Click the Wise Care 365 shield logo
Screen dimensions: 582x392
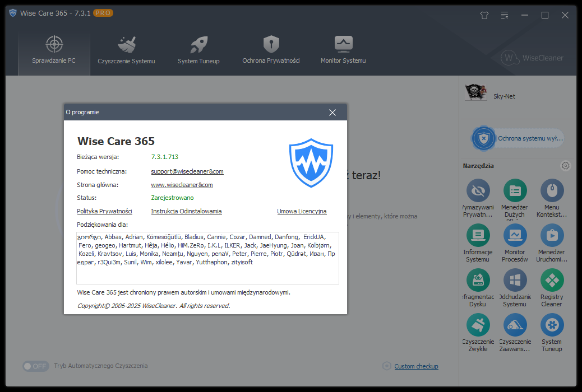point(311,163)
